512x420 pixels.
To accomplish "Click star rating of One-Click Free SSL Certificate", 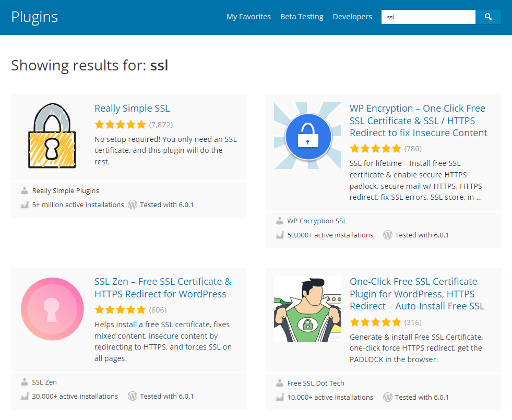I will pyautogui.click(x=375, y=322).
